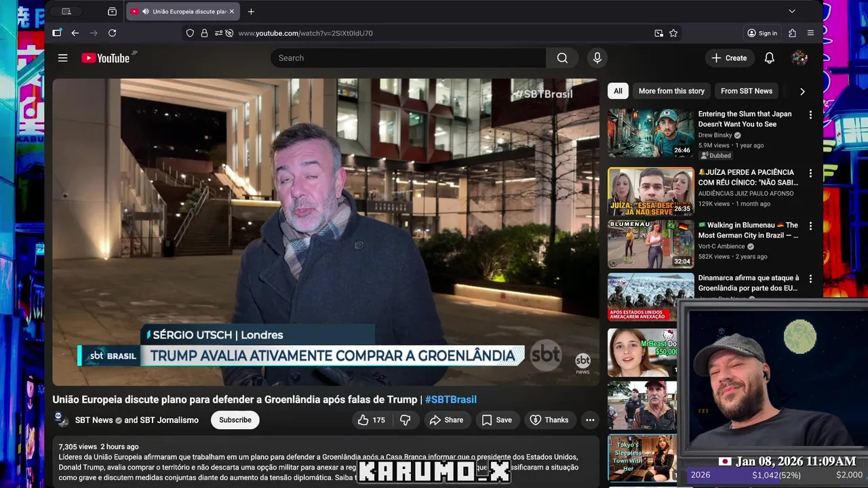This screenshot has height=488, width=868.
Task: Click the Create button
Action: [x=730, y=58]
